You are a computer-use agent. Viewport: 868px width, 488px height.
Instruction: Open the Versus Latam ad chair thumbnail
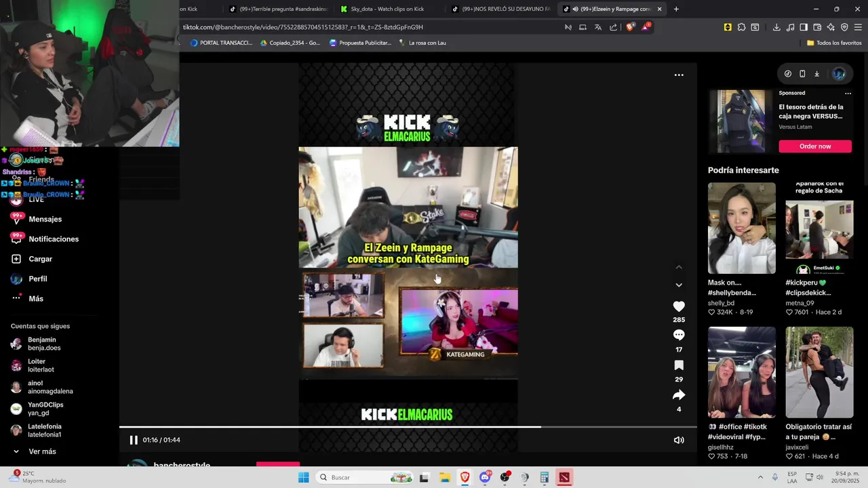(741, 122)
